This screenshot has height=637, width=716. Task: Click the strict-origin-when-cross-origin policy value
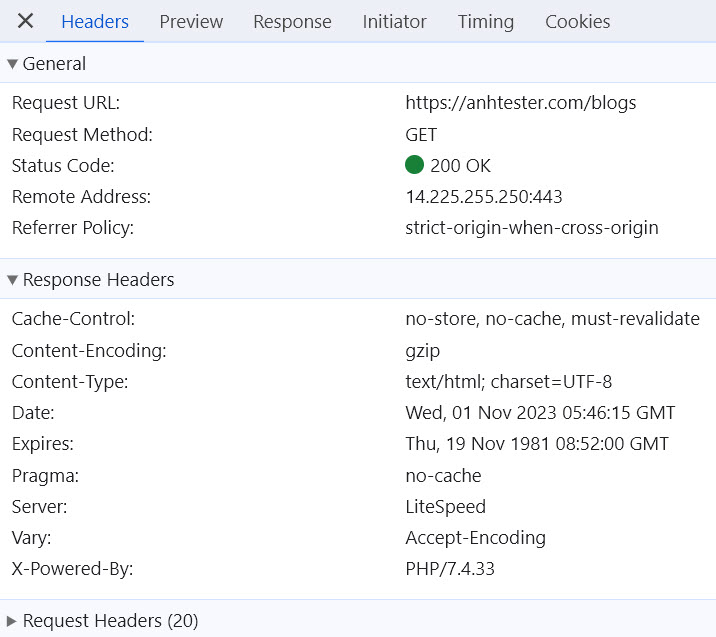(531, 228)
